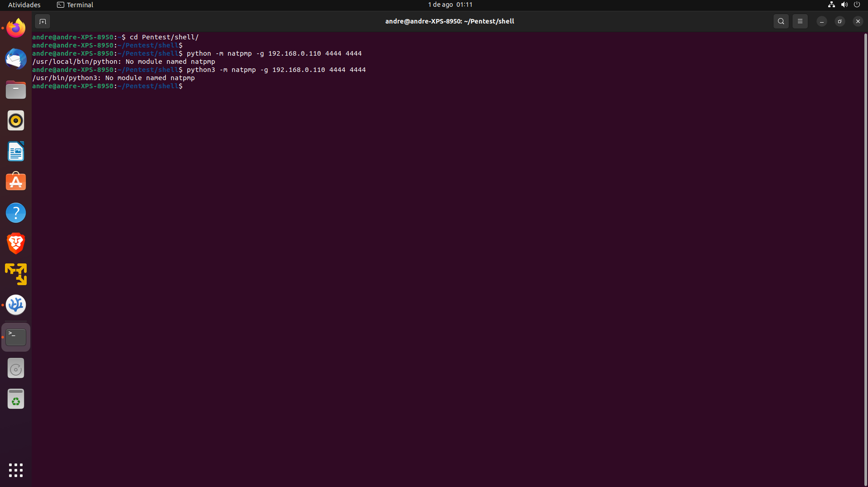Click '/usr/bin/python3: No module named natpmp' line
The width and height of the screenshot is (868, 487).
click(x=114, y=78)
